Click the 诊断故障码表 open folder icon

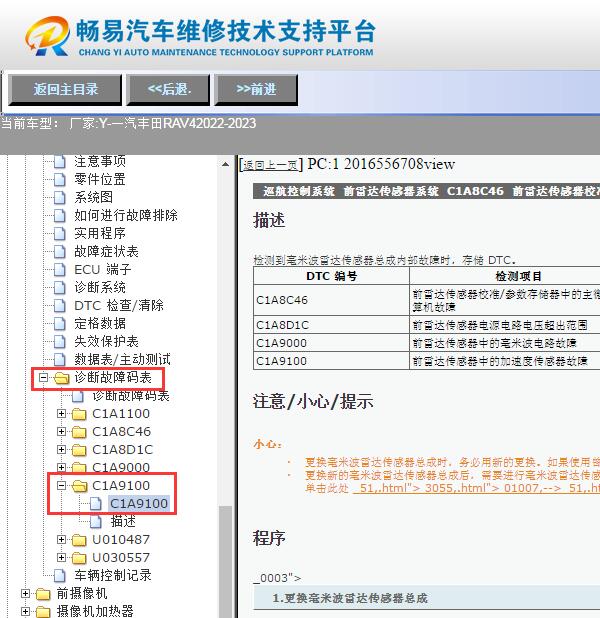click(61, 378)
